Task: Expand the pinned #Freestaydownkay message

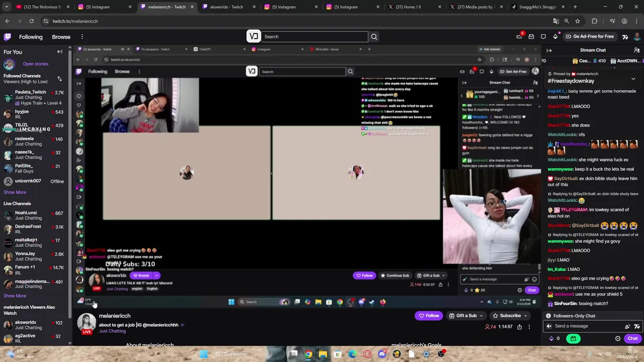Action: pos(633,79)
